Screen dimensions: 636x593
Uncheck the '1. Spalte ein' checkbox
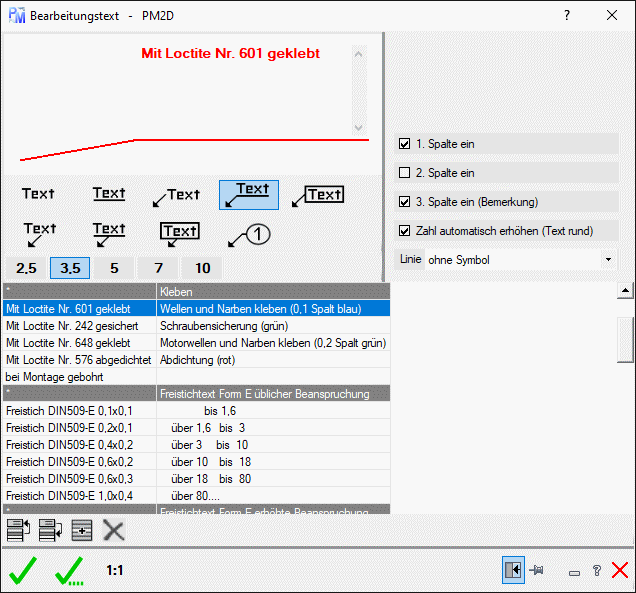pyautogui.click(x=405, y=144)
